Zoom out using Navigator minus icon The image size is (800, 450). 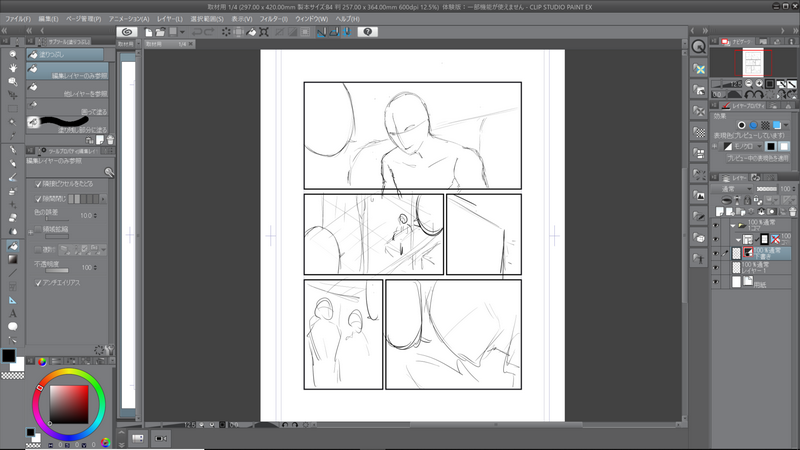point(748,84)
